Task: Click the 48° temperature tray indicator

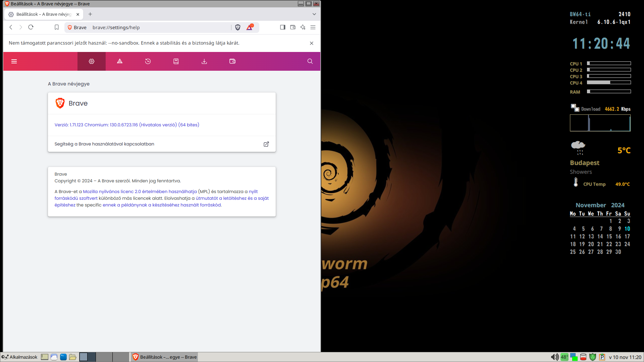Action: click(565, 357)
